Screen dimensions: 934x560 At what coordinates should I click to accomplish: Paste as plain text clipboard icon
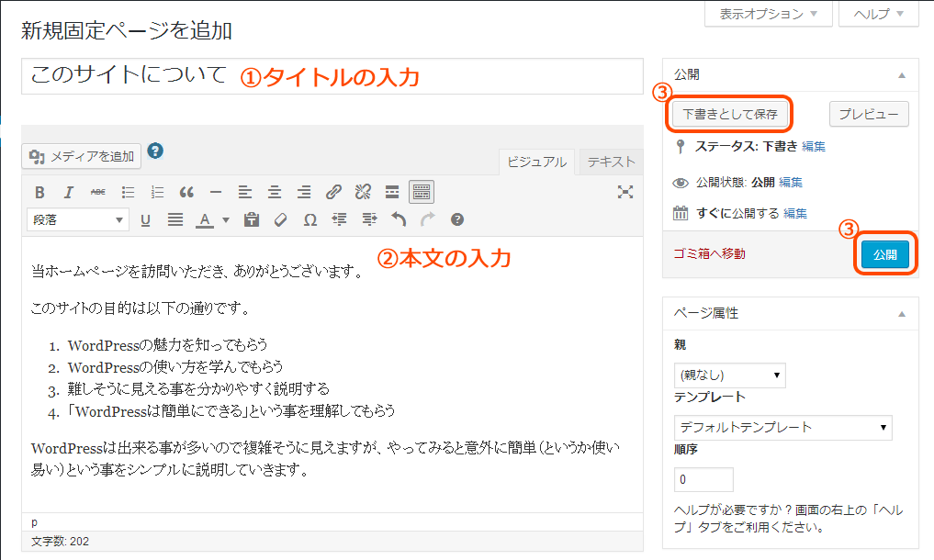click(x=252, y=220)
